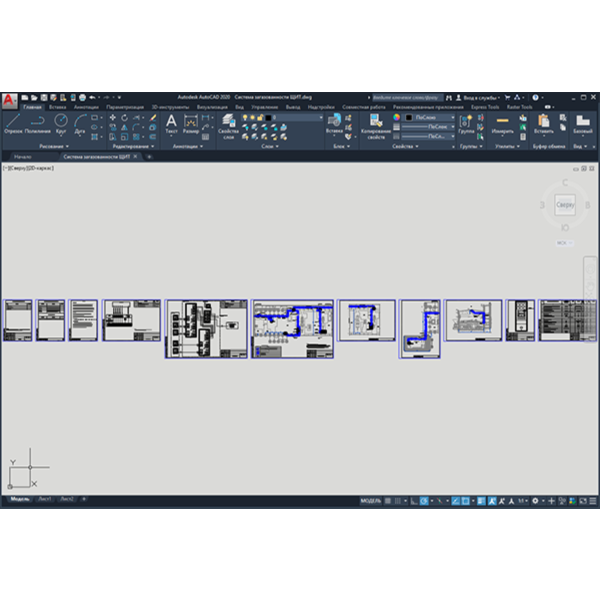Open the Размер dimension tool
Viewport: 600px width, 600px height.
(191, 124)
